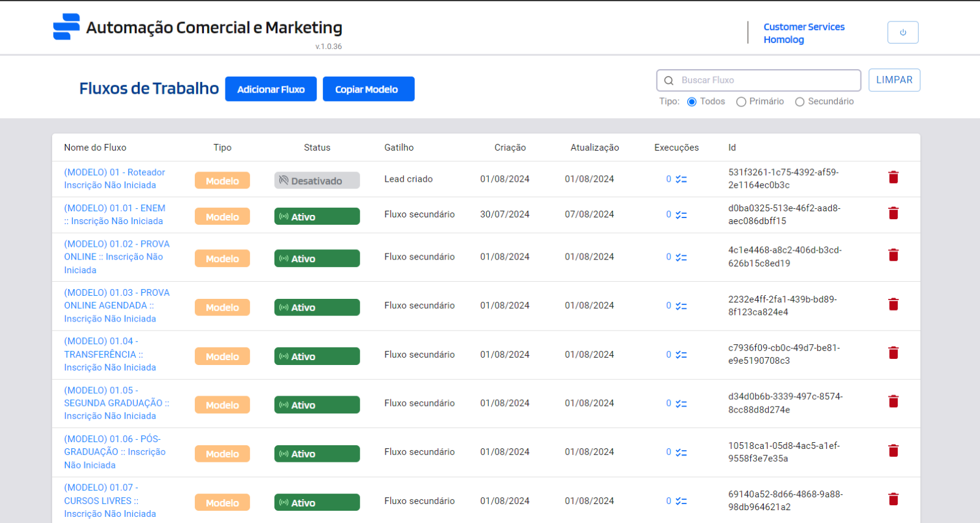Toggle Ativo status of 01.03 - PROVA ONLINE AGENDADA
This screenshot has height=523, width=980.
click(x=317, y=307)
